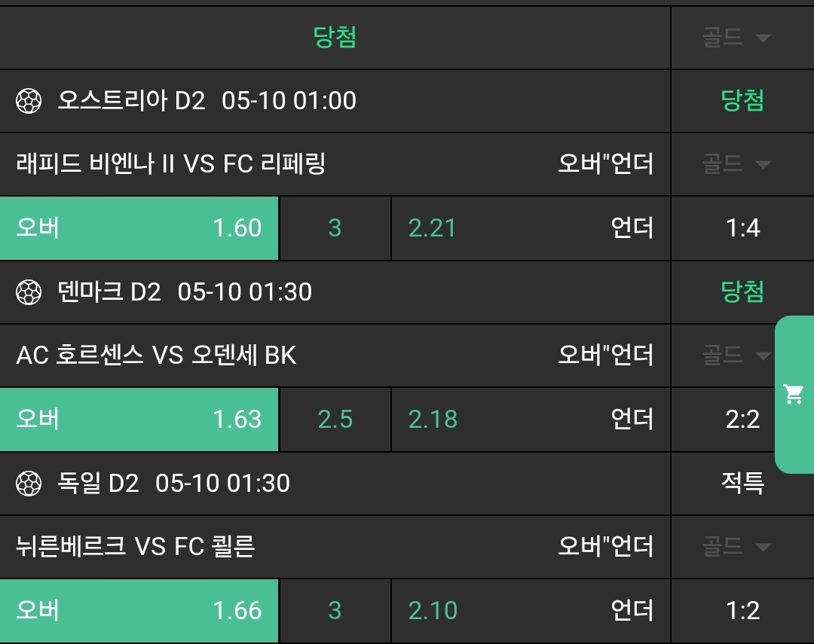This screenshot has height=644, width=814.
Task: Click the soccer ball icon beside 독일 D2
Action: (x=29, y=484)
